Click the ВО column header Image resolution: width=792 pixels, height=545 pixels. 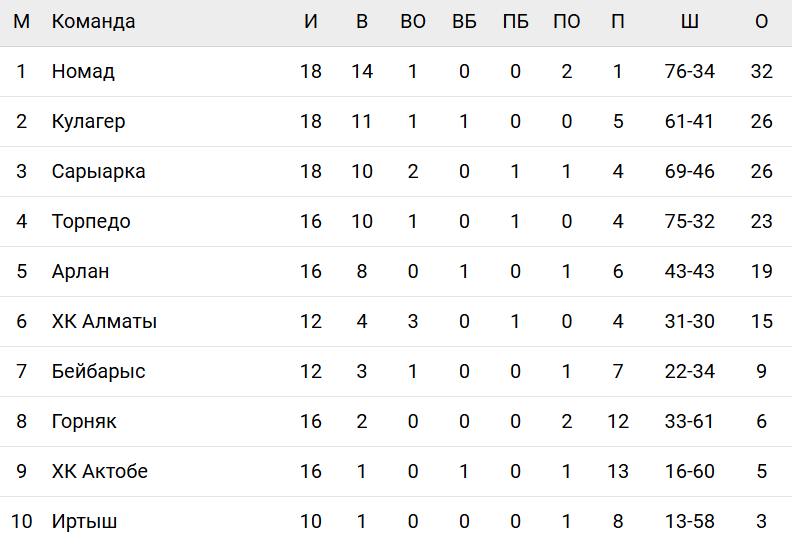(x=413, y=22)
